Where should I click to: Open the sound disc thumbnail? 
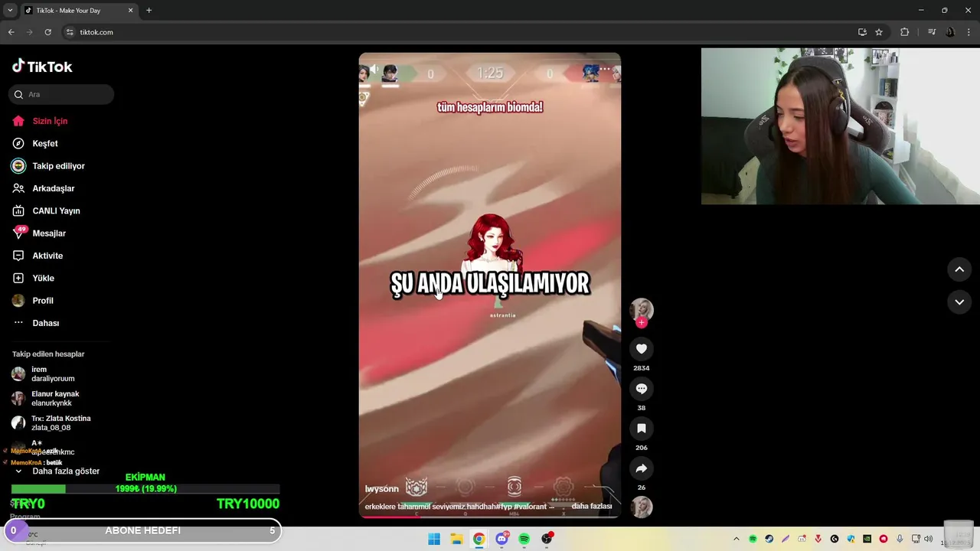pyautogui.click(x=642, y=507)
